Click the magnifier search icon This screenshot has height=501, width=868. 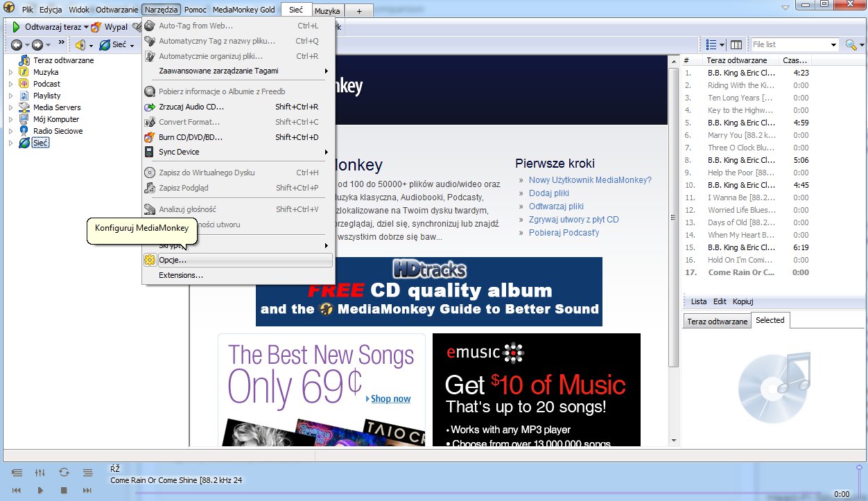click(851, 44)
